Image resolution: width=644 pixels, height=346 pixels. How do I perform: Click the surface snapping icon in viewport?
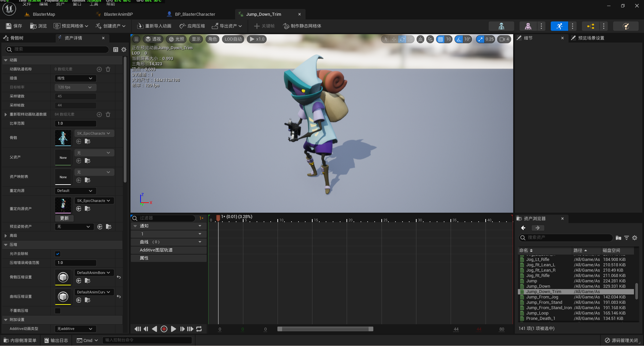[x=430, y=39]
